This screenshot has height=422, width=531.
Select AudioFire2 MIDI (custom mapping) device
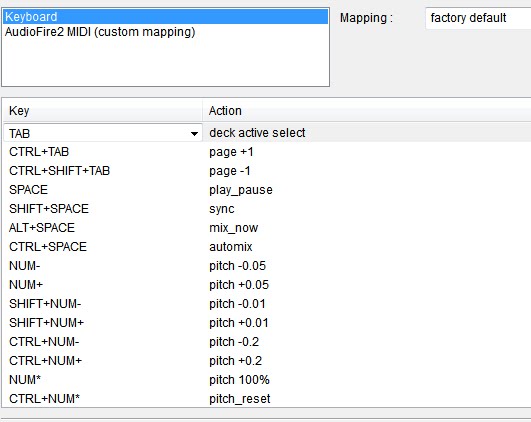pyautogui.click(x=166, y=32)
